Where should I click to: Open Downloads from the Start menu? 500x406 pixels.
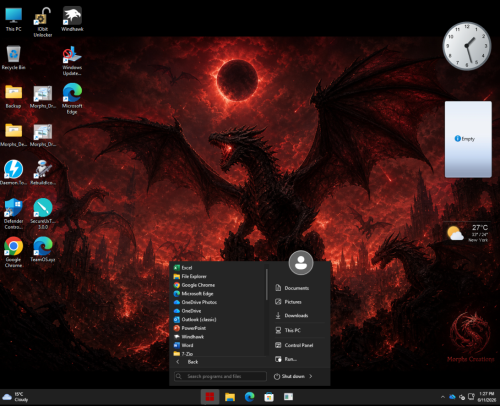click(299, 315)
